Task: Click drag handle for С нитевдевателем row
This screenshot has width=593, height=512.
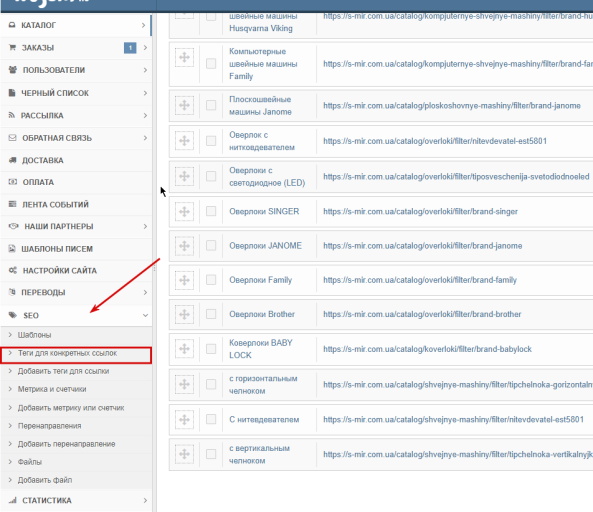Action: coord(184,419)
